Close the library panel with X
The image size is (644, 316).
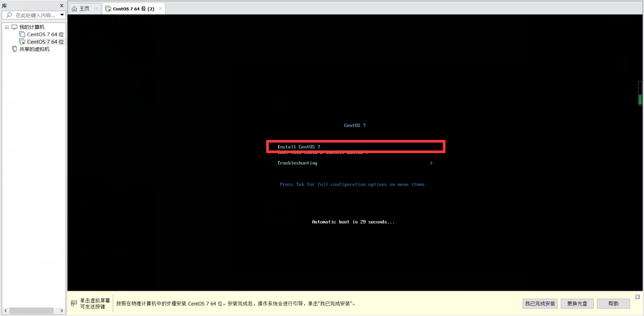click(x=62, y=6)
